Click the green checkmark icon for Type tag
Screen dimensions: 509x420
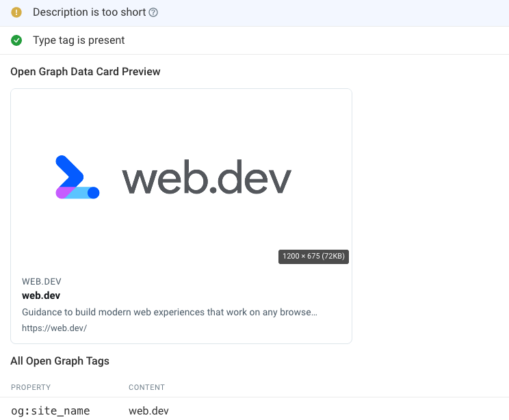pyautogui.click(x=16, y=40)
